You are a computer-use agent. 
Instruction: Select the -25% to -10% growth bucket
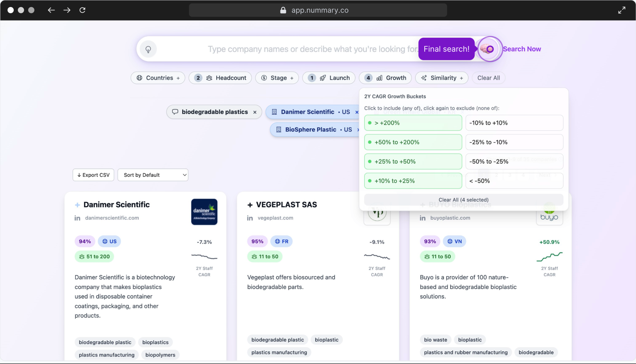[514, 142]
